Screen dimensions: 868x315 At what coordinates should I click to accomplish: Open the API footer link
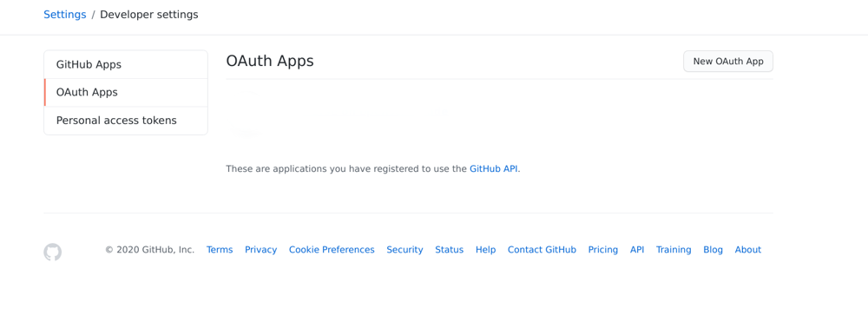click(x=637, y=250)
